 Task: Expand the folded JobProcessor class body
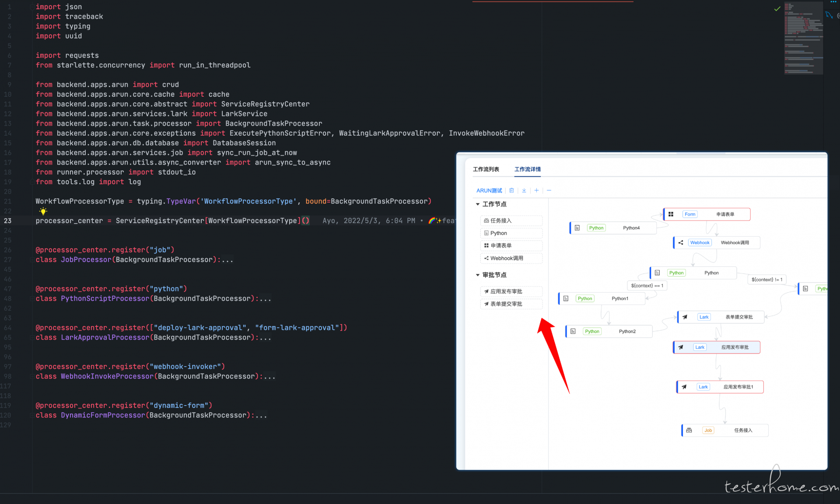(x=227, y=260)
